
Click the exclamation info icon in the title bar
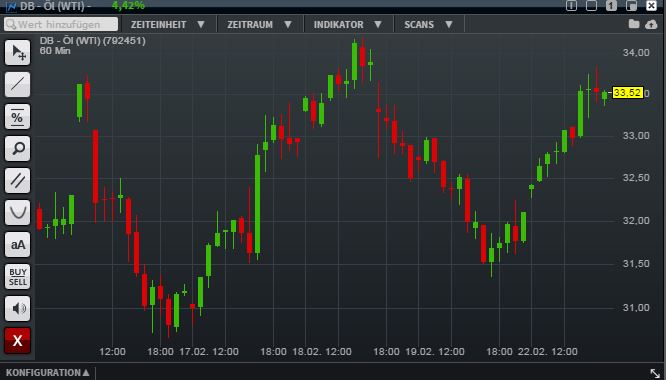pos(571,6)
